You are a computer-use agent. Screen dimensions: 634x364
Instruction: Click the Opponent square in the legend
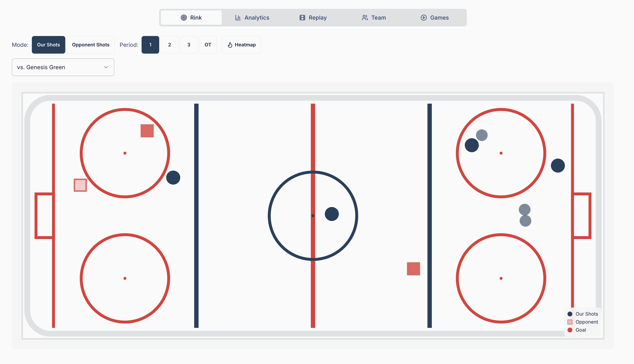(570, 322)
